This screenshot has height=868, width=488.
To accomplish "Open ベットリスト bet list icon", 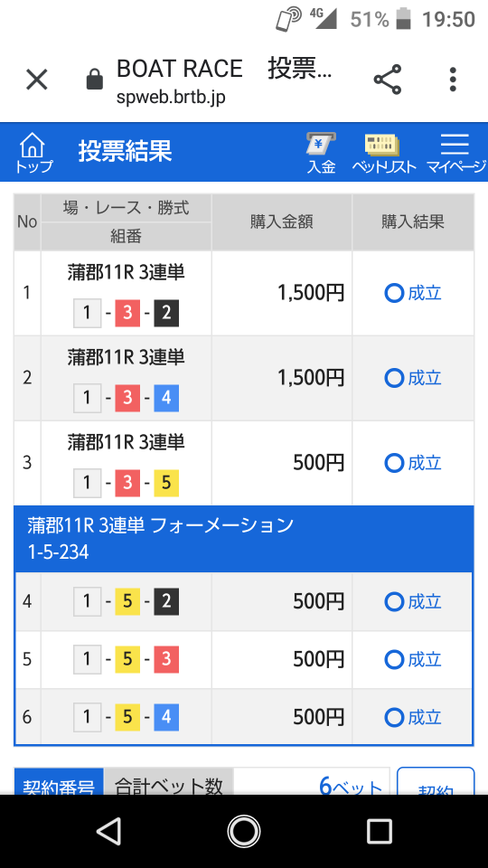I will (384, 153).
